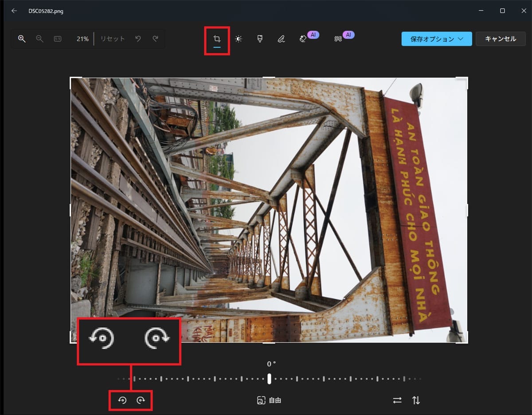The width and height of the screenshot is (532, 415).
Task: Flip the image horizontally
Action: tap(397, 400)
